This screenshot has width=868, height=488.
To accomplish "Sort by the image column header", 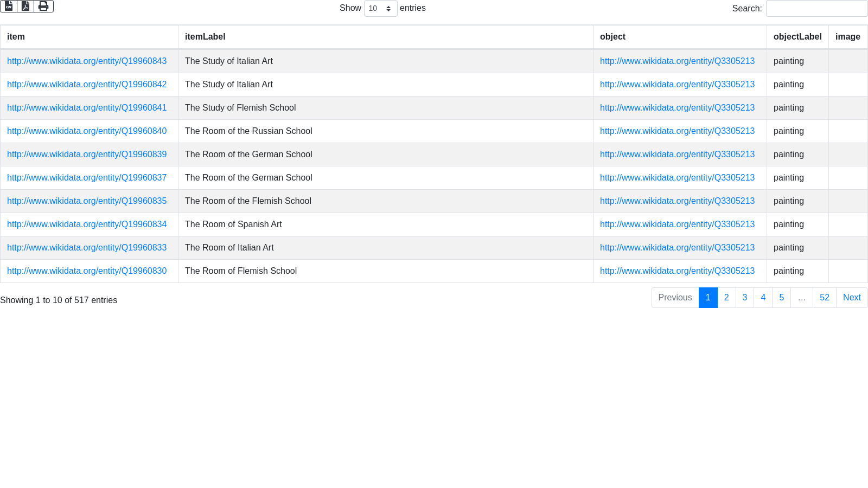I will (x=847, y=37).
